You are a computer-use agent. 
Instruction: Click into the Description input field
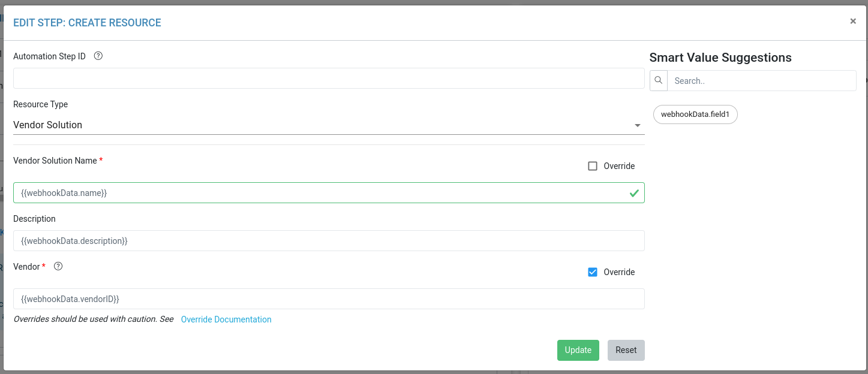point(329,241)
